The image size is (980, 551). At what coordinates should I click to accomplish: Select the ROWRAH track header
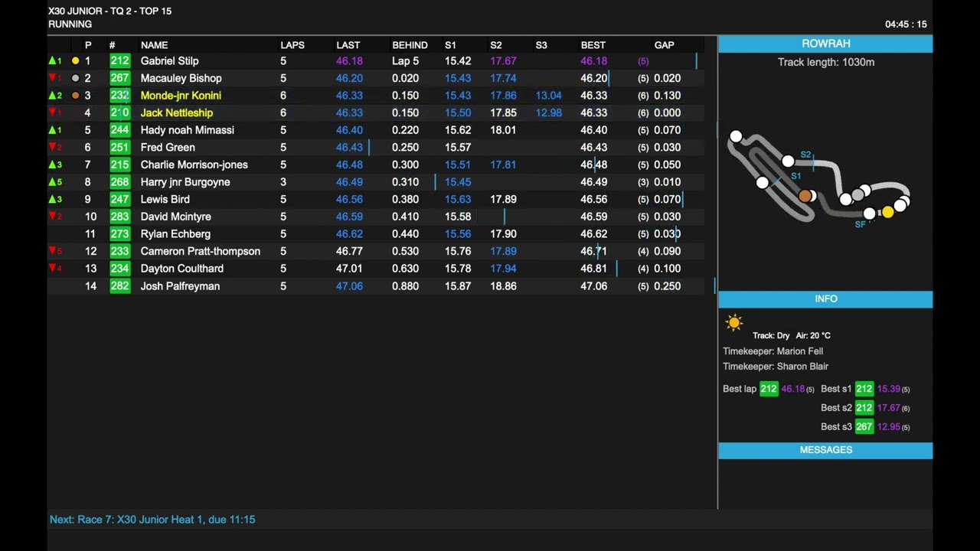(825, 44)
